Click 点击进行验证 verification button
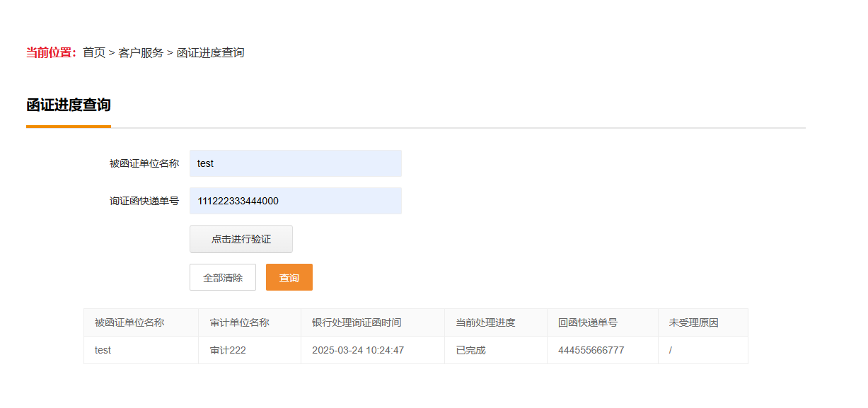 coord(241,239)
